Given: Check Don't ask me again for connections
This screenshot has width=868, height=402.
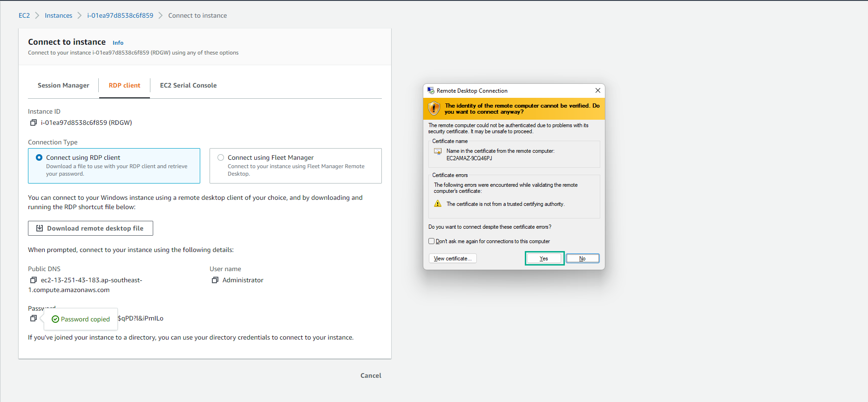Looking at the screenshot, I should [431, 241].
